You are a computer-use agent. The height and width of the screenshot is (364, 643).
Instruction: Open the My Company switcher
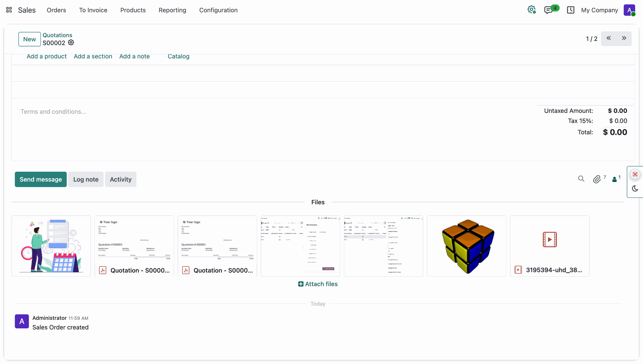click(599, 10)
